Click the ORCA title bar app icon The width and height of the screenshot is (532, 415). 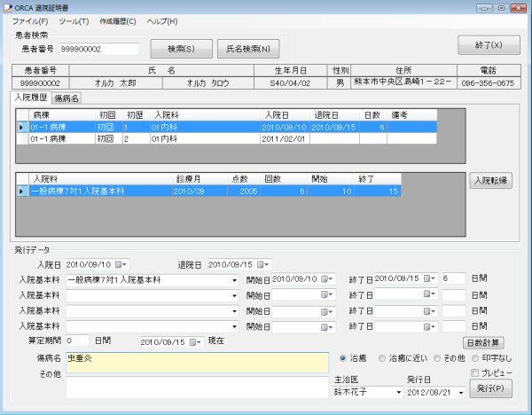7,7
